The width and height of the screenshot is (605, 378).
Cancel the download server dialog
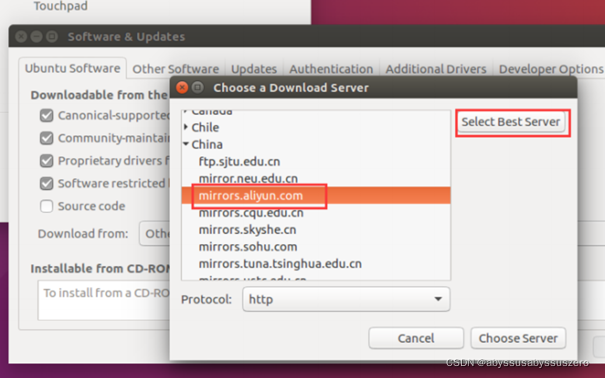(416, 338)
